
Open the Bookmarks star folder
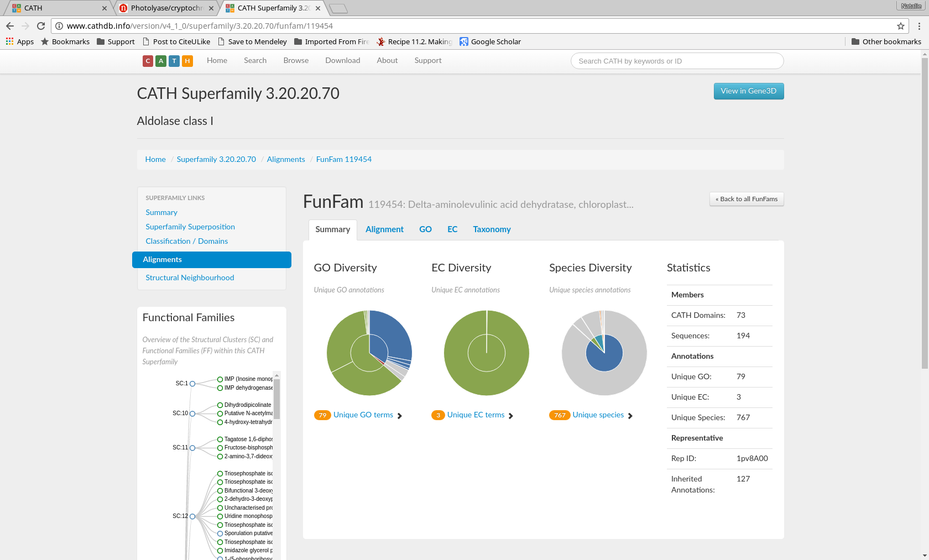[x=65, y=41]
